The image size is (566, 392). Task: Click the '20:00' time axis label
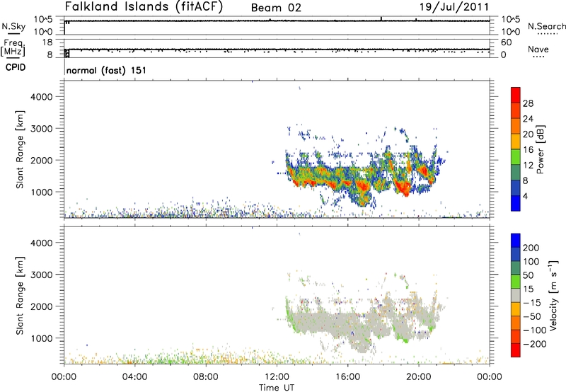tap(419, 377)
